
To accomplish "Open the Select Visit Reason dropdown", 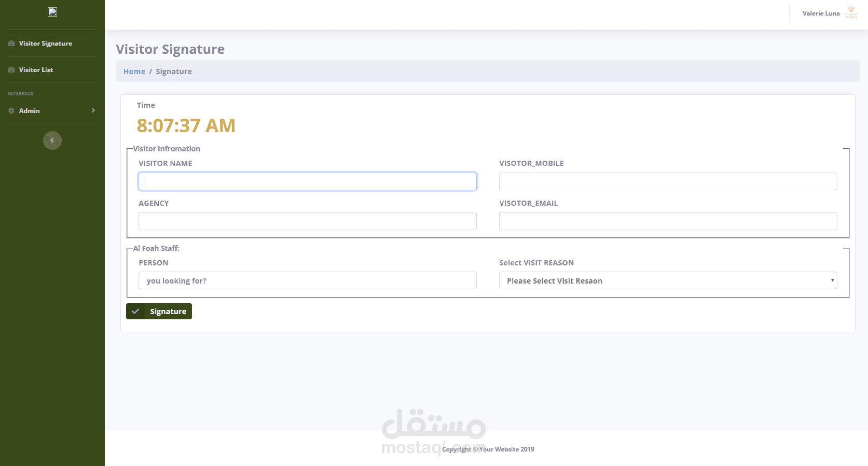I will 668,280.
